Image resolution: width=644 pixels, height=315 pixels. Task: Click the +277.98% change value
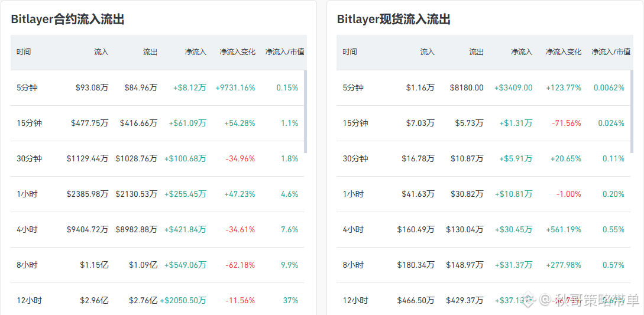tap(564, 265)
